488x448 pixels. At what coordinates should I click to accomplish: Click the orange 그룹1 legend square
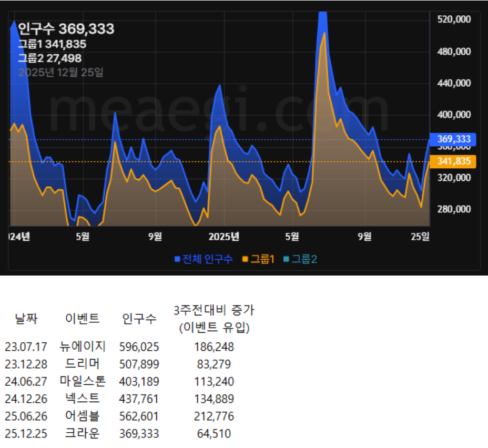point(245,259)
